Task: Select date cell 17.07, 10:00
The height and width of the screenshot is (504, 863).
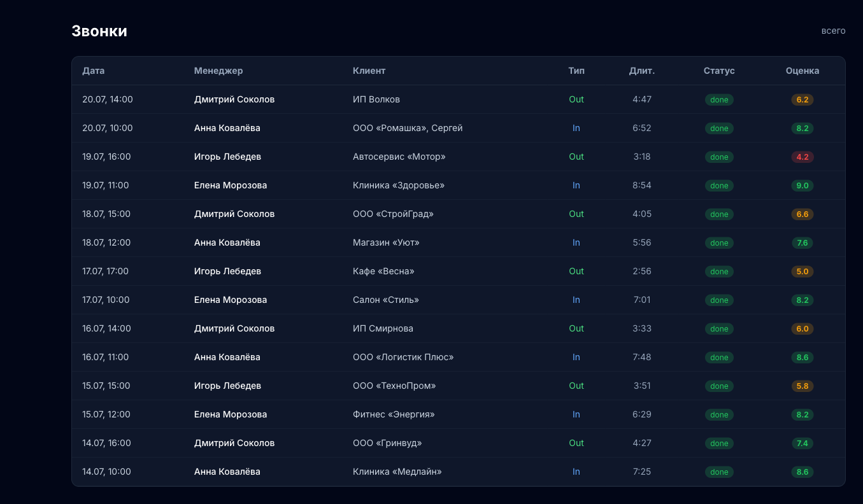Action: point(106,300)
